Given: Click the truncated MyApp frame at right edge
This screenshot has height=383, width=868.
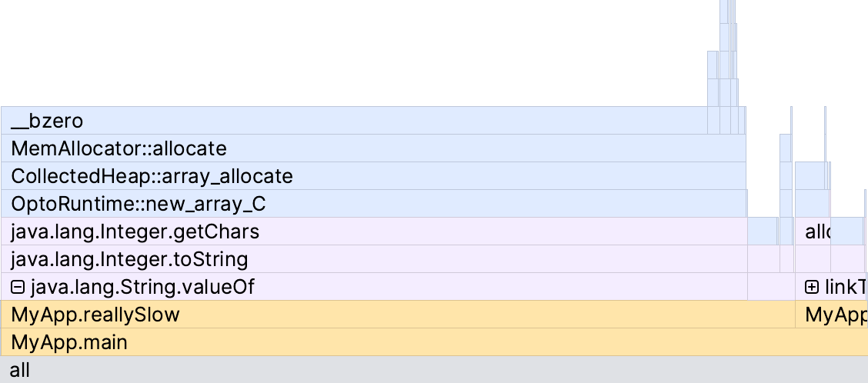Looking at the screenshot, I should pos(835,315).
